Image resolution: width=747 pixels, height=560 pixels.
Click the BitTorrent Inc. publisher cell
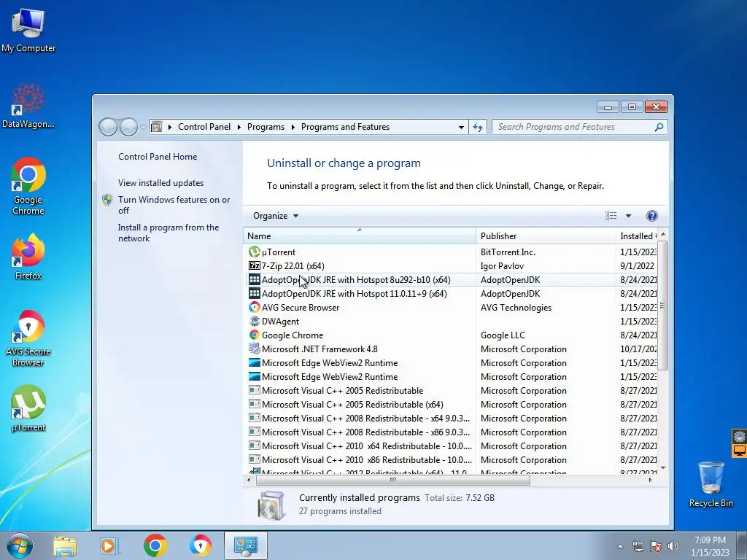coord(508,252)
